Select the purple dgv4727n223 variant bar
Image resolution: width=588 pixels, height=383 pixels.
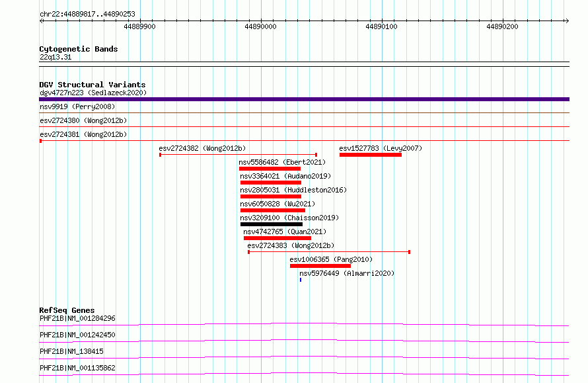coord(304,99)
